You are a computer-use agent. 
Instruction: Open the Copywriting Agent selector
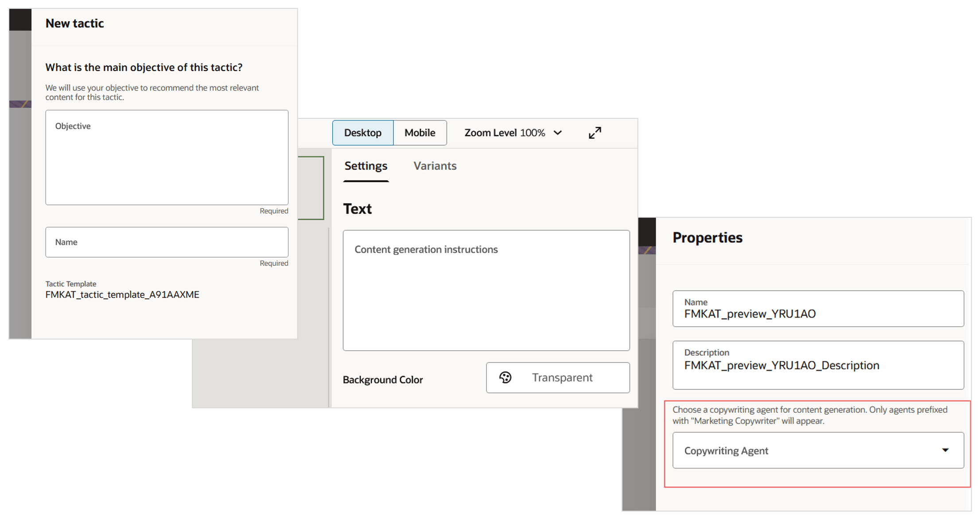click(x=817, y=450)
